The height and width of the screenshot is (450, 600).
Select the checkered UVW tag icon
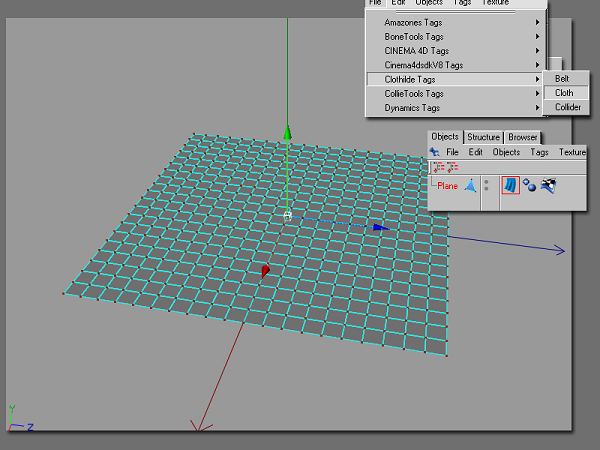[548, 186]
